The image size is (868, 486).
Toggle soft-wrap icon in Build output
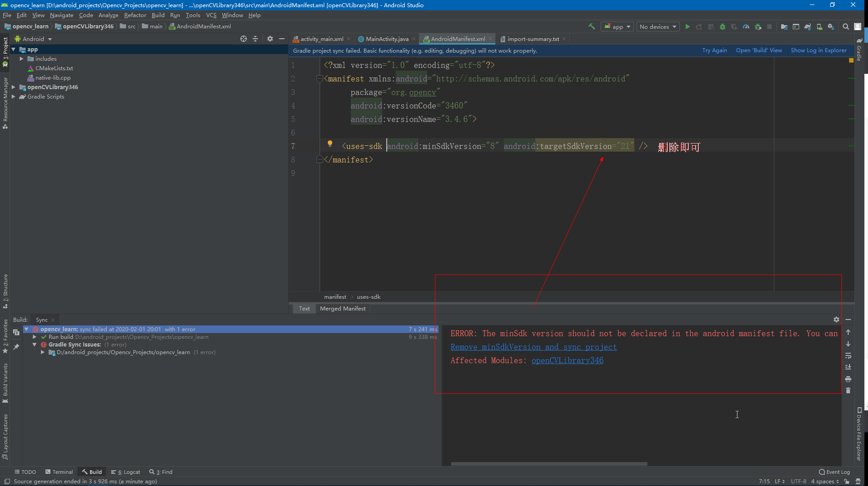[x=848, y=355]
